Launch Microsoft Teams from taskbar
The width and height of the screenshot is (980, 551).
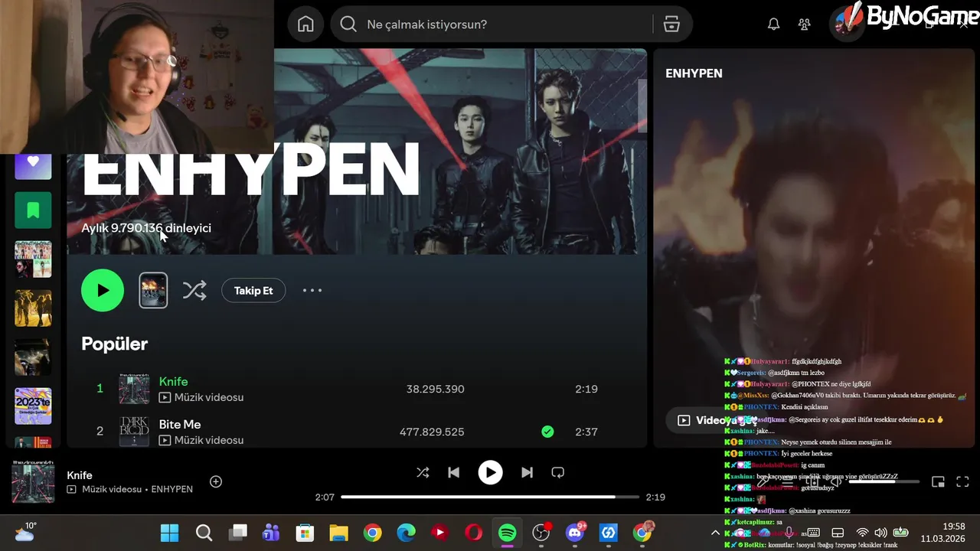(x=271, y=533)
